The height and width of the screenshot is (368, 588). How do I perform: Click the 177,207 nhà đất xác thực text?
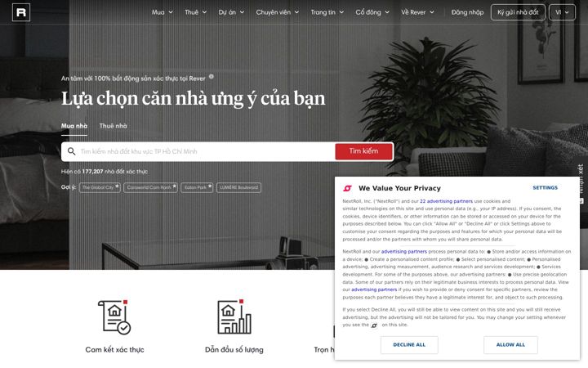point(115,172)
